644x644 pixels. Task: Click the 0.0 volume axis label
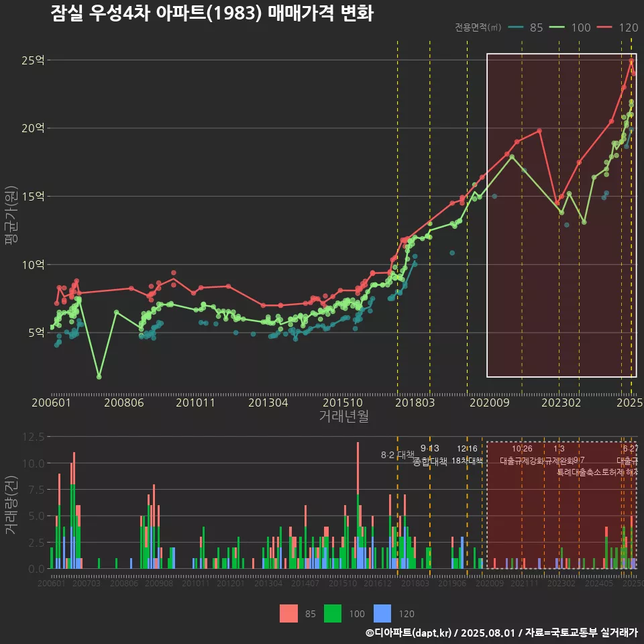(36, 569)
